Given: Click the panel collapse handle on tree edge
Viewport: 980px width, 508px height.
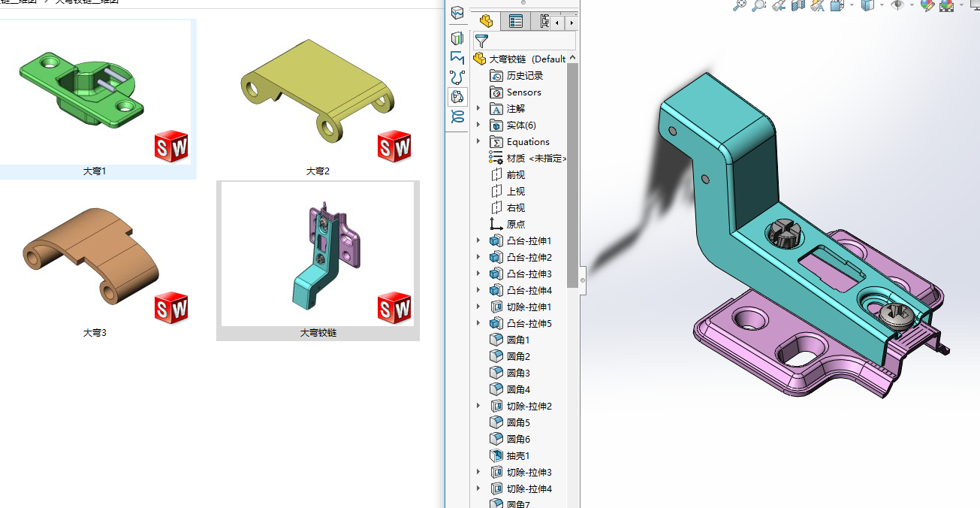Looking at the screenshot, I should pos(582,280).
